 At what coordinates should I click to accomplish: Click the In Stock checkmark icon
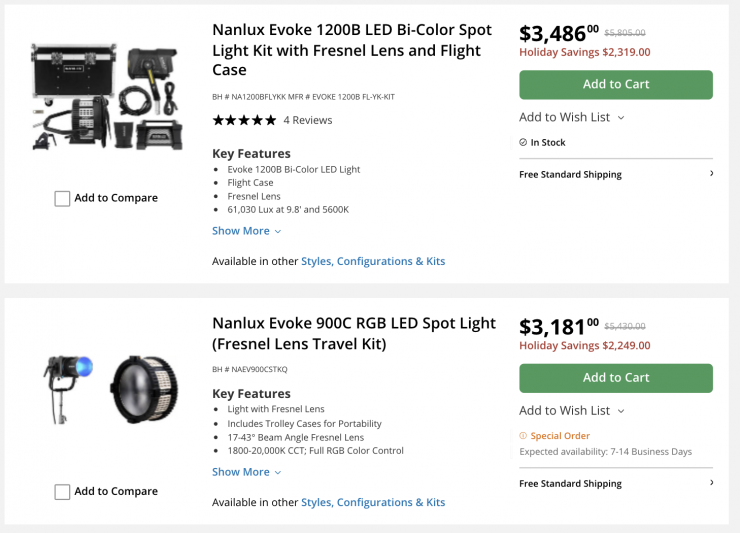(x=523, y=143)
